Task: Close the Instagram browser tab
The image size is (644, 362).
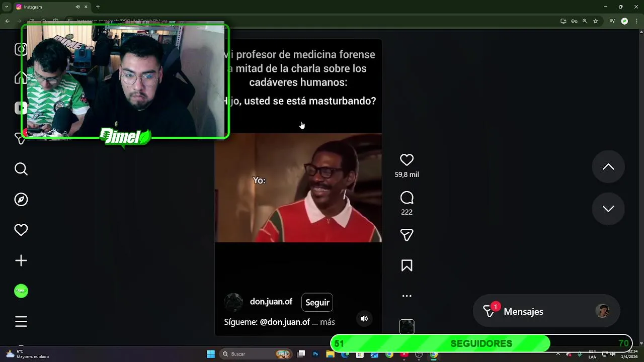Action: [x=86, y=7]
